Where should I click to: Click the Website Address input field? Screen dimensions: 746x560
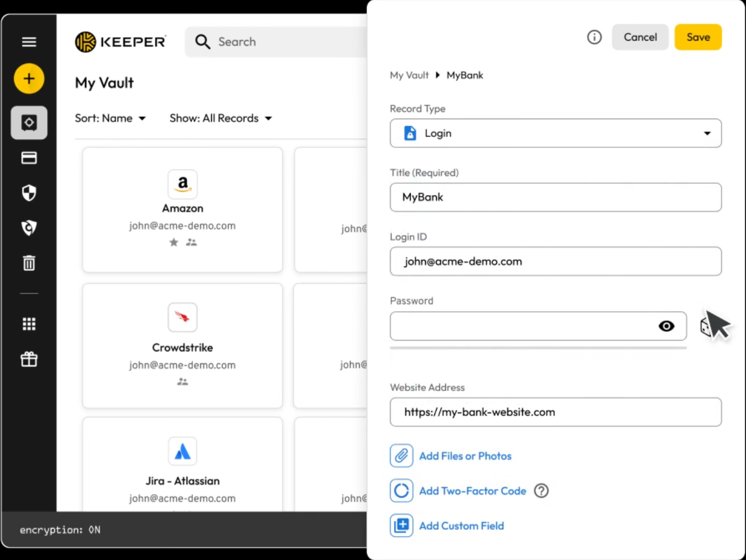555,412
